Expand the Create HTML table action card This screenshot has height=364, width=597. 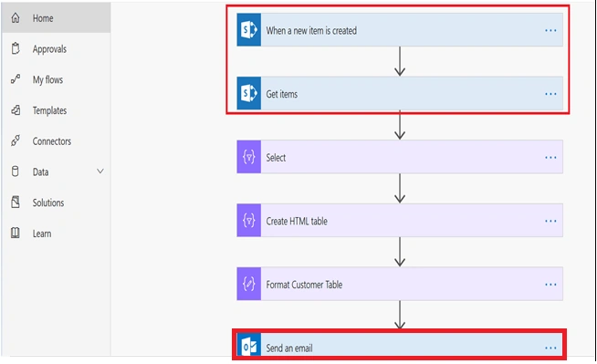click(400, 221)
